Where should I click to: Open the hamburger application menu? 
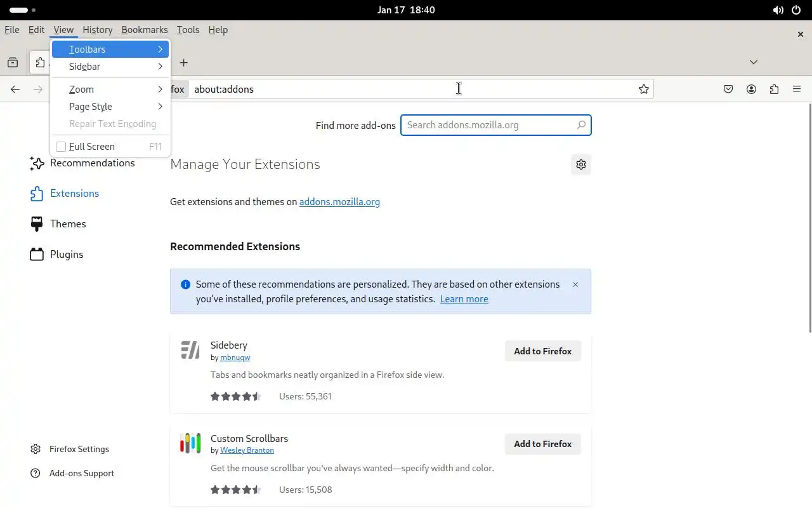point(797,90)
